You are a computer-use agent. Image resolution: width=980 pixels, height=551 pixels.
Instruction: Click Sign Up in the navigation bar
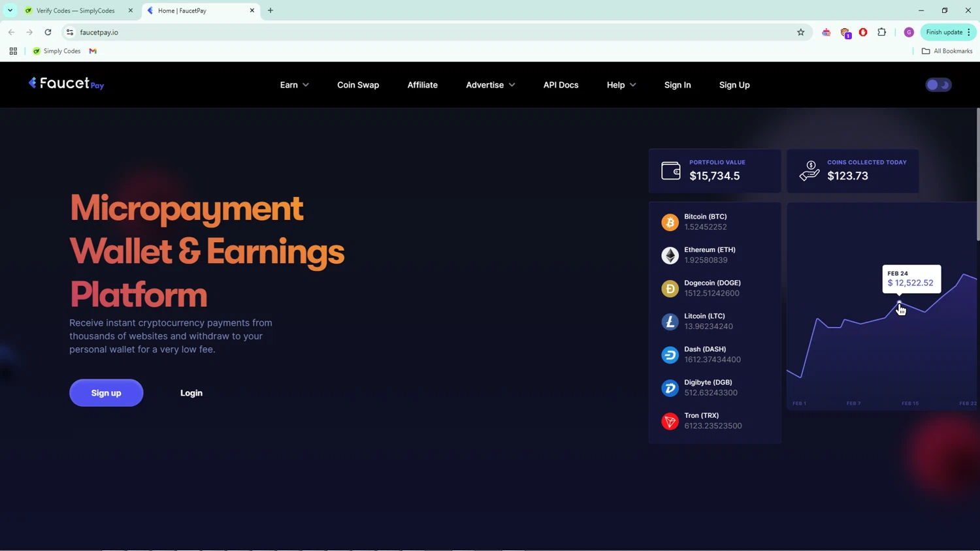coord(734,85)
